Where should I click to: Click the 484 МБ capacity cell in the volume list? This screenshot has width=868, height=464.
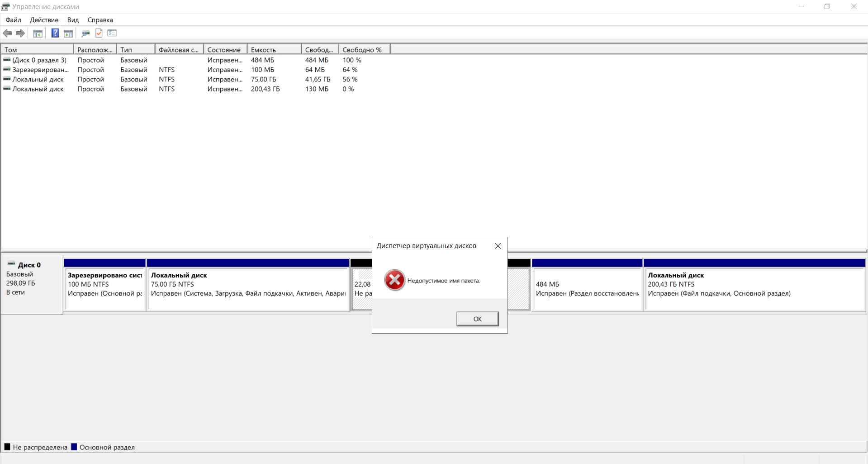[262, 60]
